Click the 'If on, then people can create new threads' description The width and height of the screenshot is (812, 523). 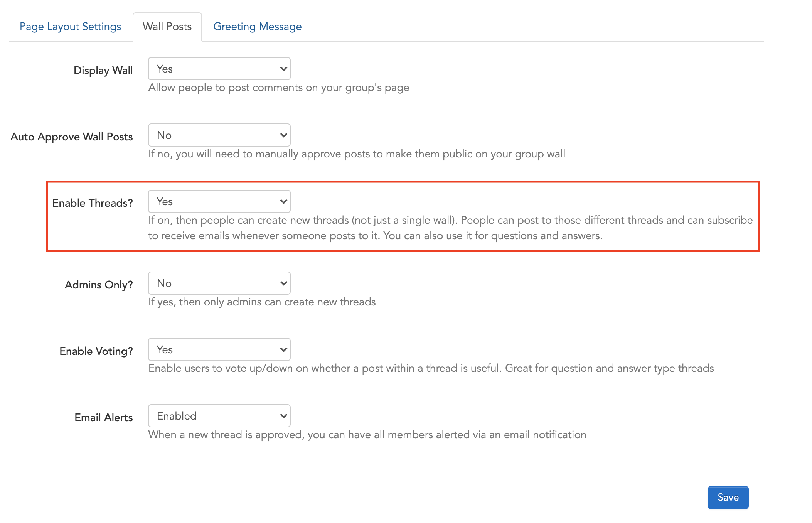pyautogui.click(x=450, y=228)
